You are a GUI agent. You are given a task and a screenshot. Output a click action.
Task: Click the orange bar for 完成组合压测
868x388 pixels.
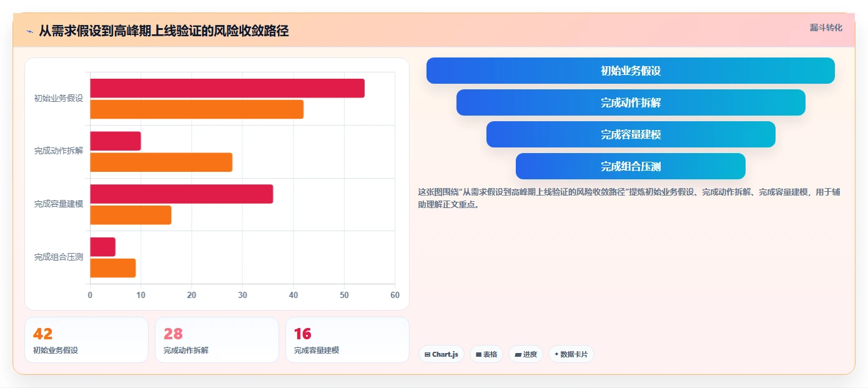tap(113, 268)
